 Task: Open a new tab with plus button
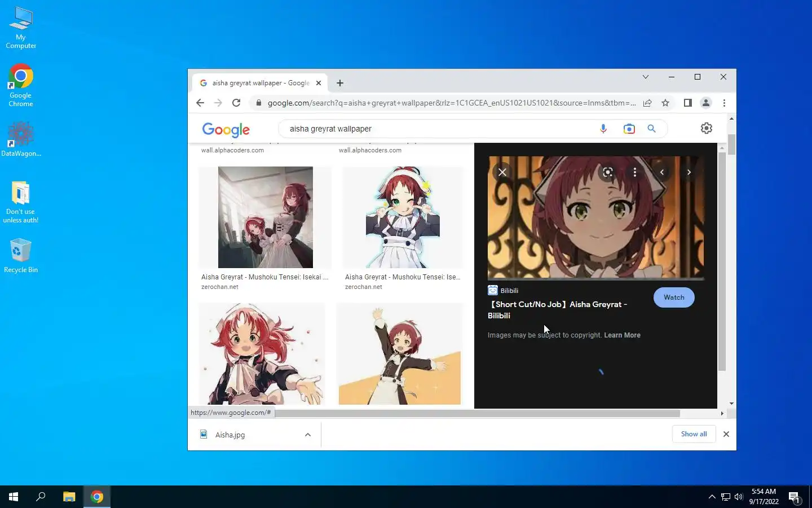(340, 83)
